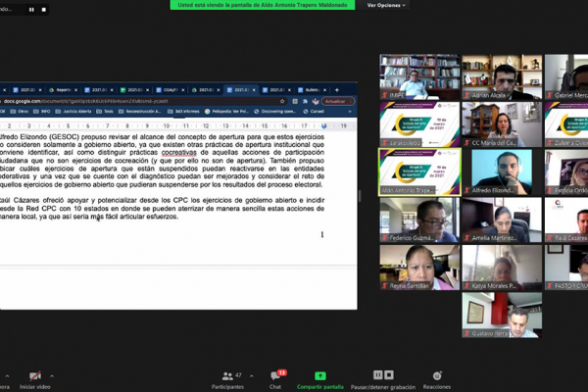This screenshot has width=588, height=392.
Task: Close the Reporte browser tab
Action: coord(75,90)
